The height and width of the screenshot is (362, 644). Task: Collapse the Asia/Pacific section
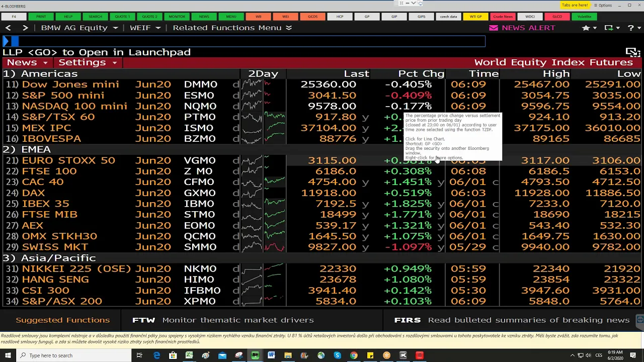49,258
